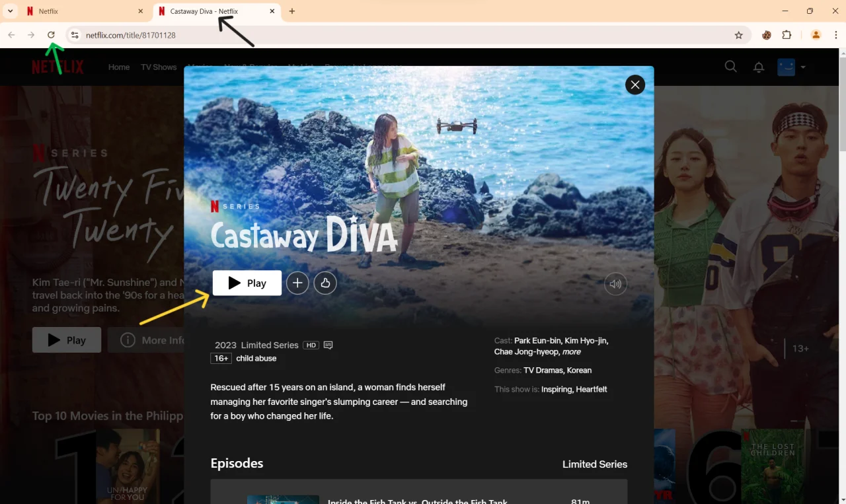Close the Castaway Diva title preview
Viewport: 846px width, 504px height.
point(635,85)
